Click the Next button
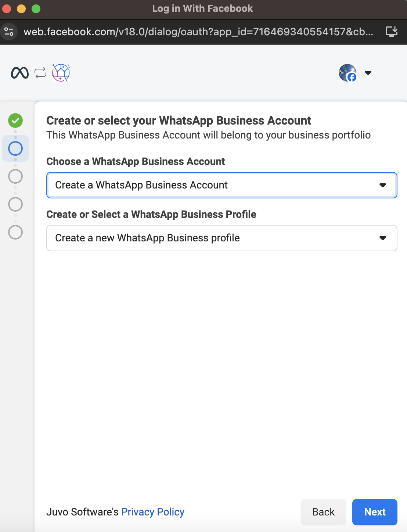The image size is (407, 532). pos(375,512)
